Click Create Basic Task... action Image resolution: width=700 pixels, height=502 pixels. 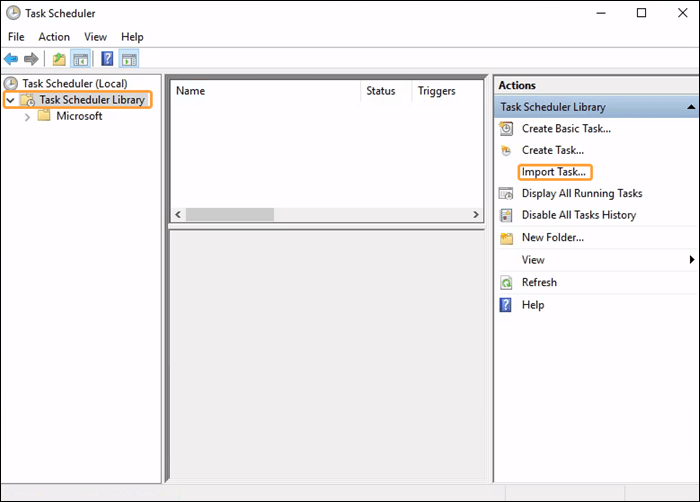(567, 129)
